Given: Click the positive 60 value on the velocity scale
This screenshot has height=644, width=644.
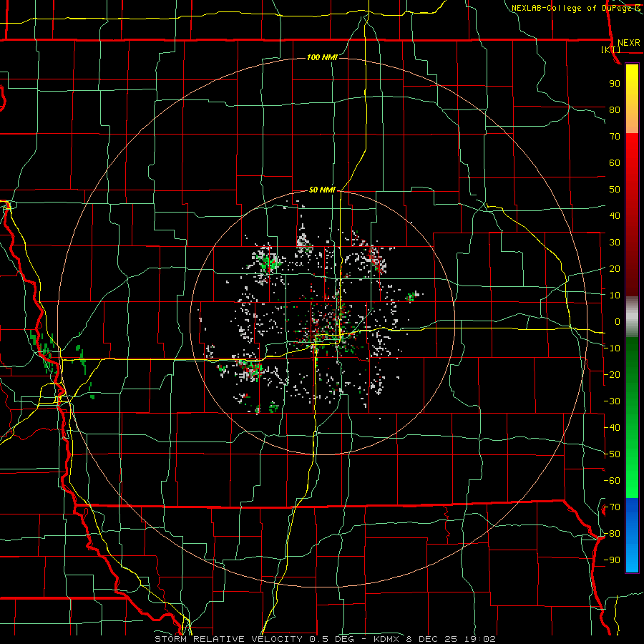Looking at the screenshot, I should [x=615, y=162].
